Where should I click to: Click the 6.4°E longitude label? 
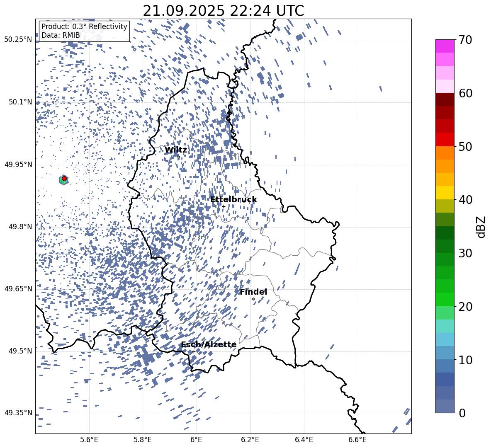click(304, 440)
